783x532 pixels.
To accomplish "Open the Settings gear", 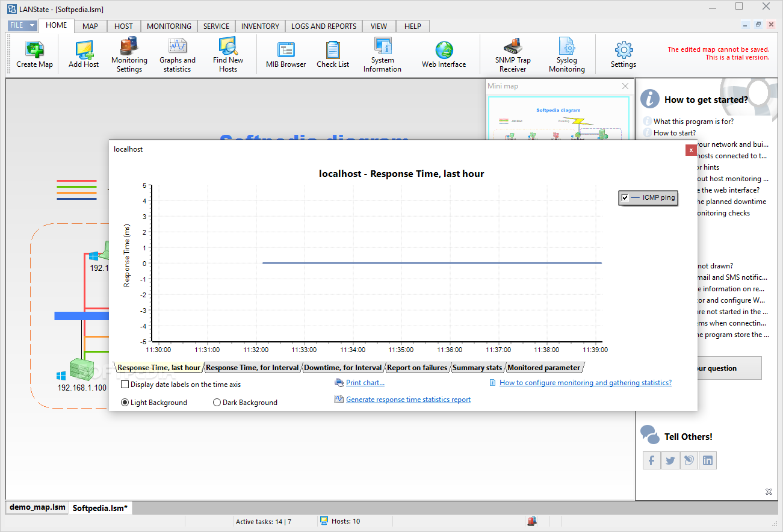I will 623,54.
